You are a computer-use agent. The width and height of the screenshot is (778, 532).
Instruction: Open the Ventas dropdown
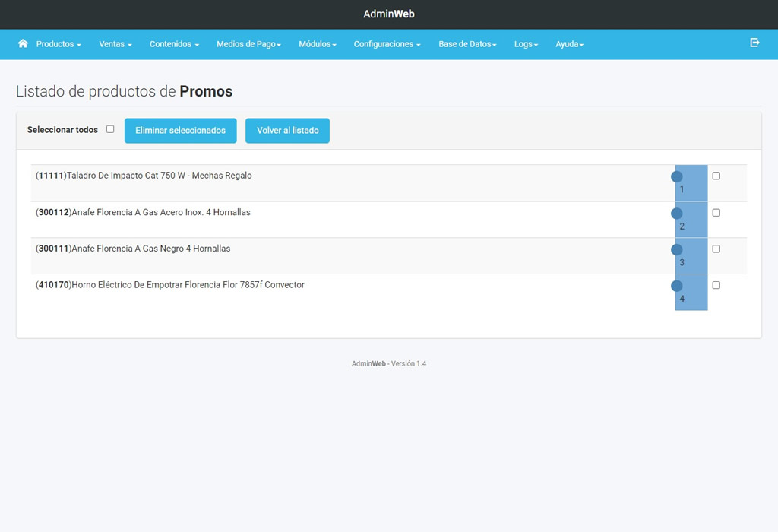coord(115,44)
